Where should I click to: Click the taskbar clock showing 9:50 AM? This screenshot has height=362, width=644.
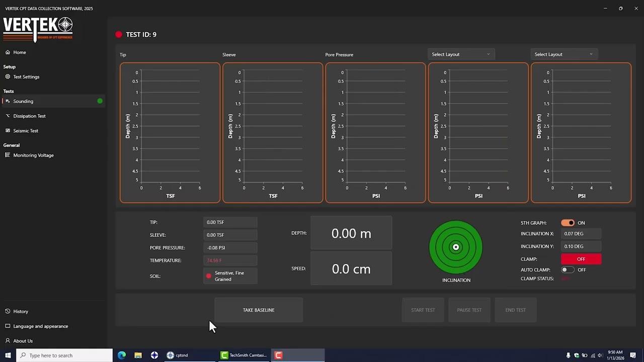615,355
